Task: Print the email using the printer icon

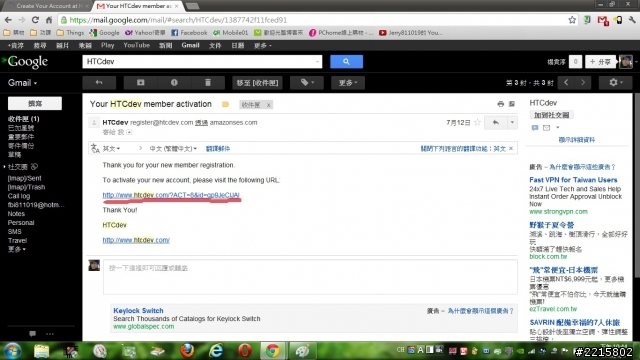Action: click(500, 104)
